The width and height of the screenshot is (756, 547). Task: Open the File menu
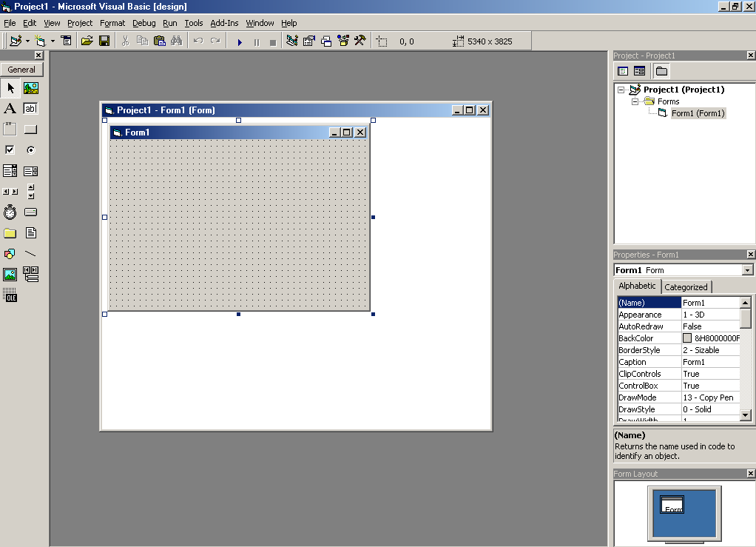pos(10,23)
